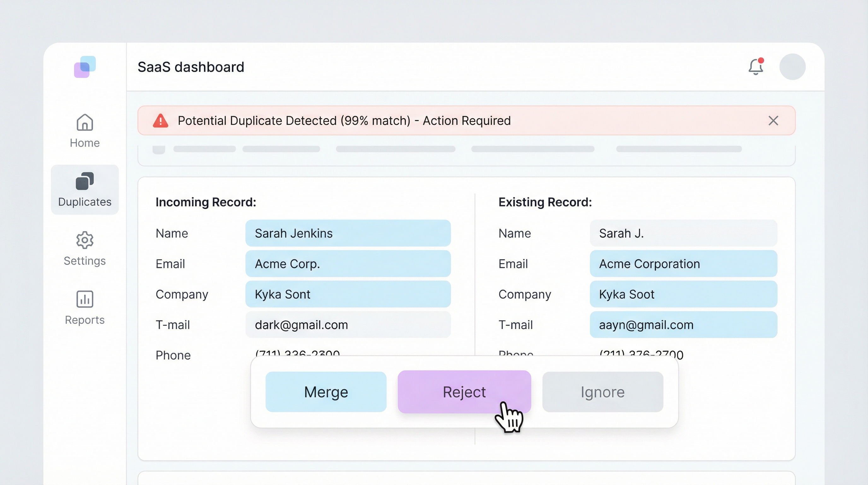
Task: Click the Kyka Soot company field
Action: [683, 294]
